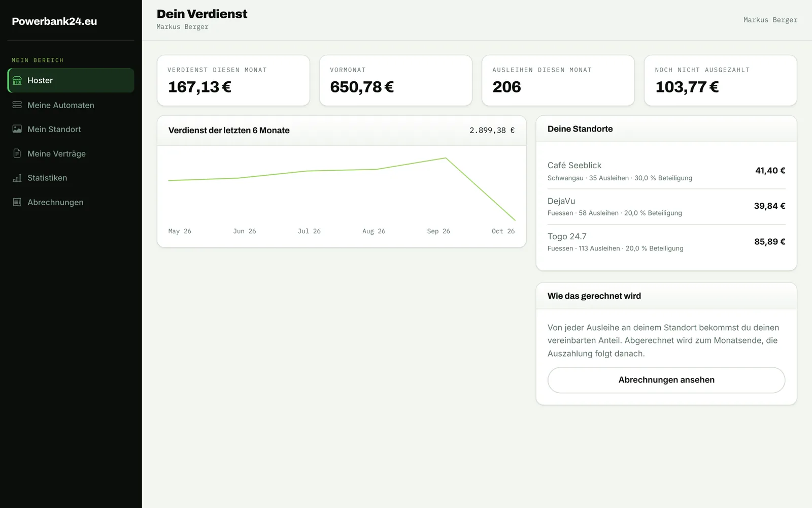The height and width of the screenshot is (508, 812).
Task: Go to Meine Automaten
Action: (x=71, y=105)
